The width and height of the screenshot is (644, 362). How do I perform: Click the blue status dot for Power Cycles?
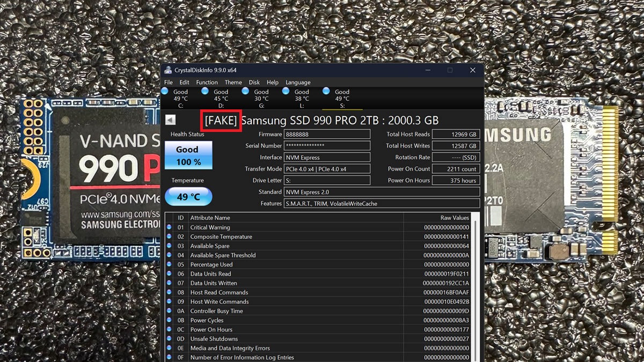click(x=169, y=320)
